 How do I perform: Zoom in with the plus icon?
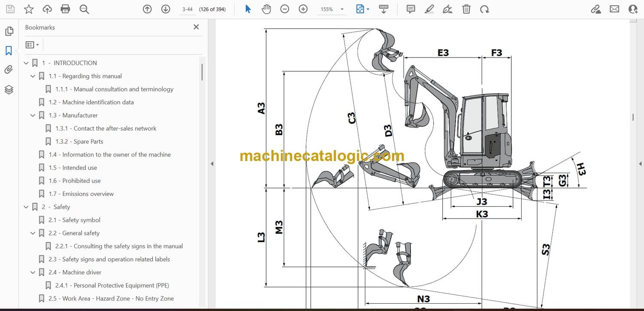tap(303, 9)
